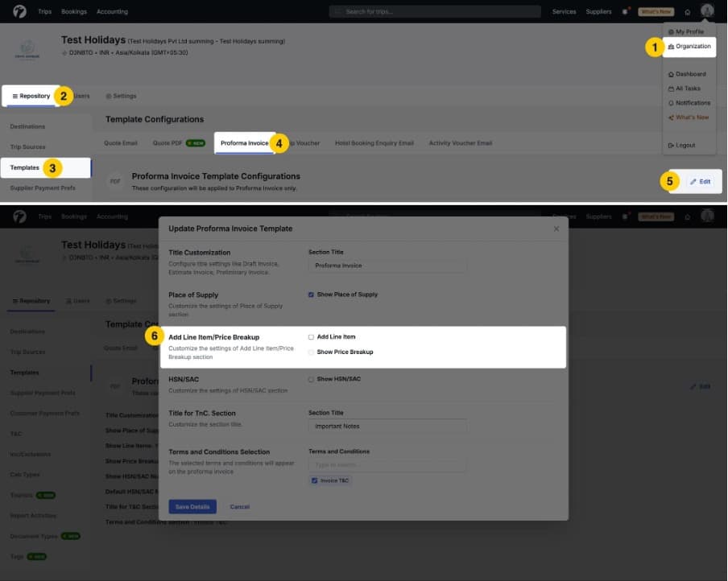This screenshot has height=581, width=728.
Task: Select Customer Payment Prefs in the lower sidebar
Action: click(44, 413)
